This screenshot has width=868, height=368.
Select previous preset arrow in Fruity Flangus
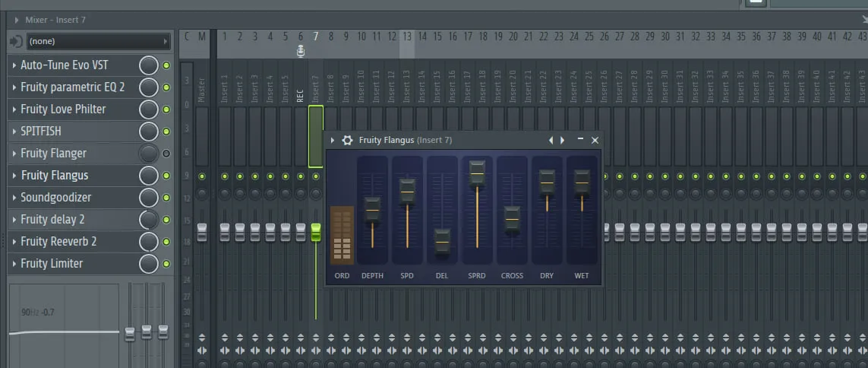[x=551, y=140]
